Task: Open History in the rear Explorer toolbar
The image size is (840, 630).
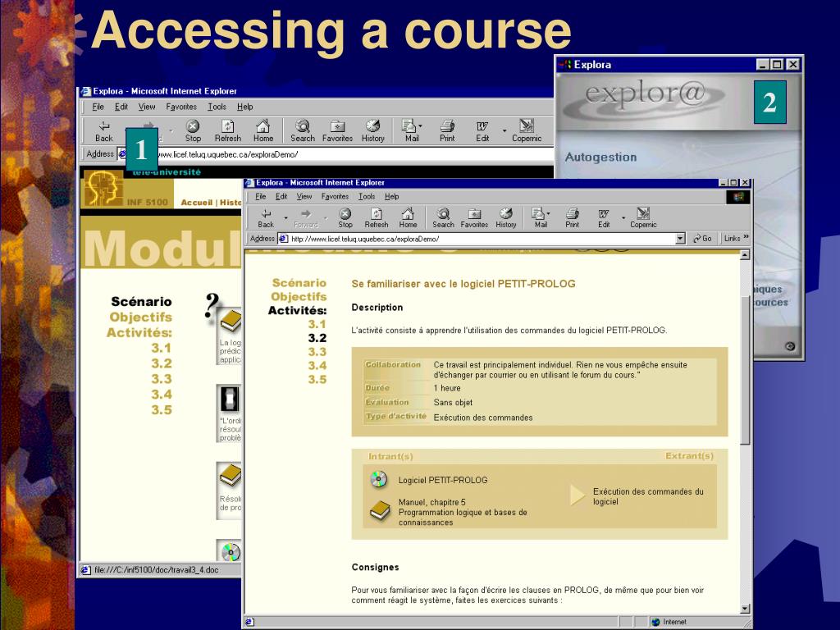Action: click(x=373, y=131)
